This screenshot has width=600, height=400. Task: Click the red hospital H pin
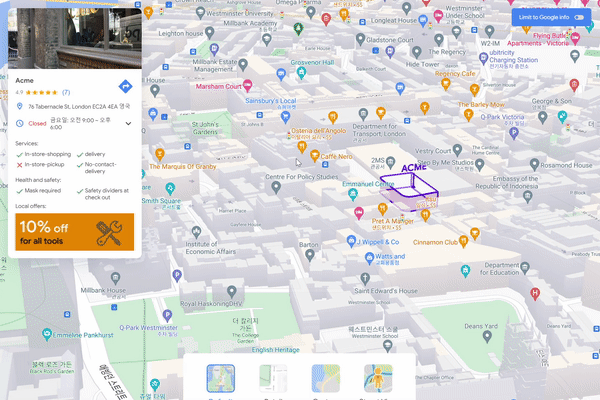point(535,294)
